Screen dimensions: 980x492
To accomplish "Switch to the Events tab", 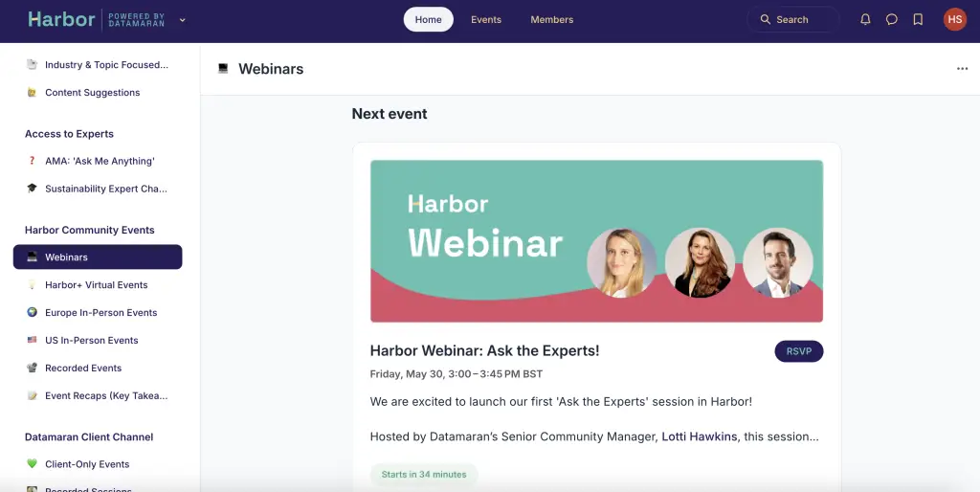I will (x=486, y=19).
